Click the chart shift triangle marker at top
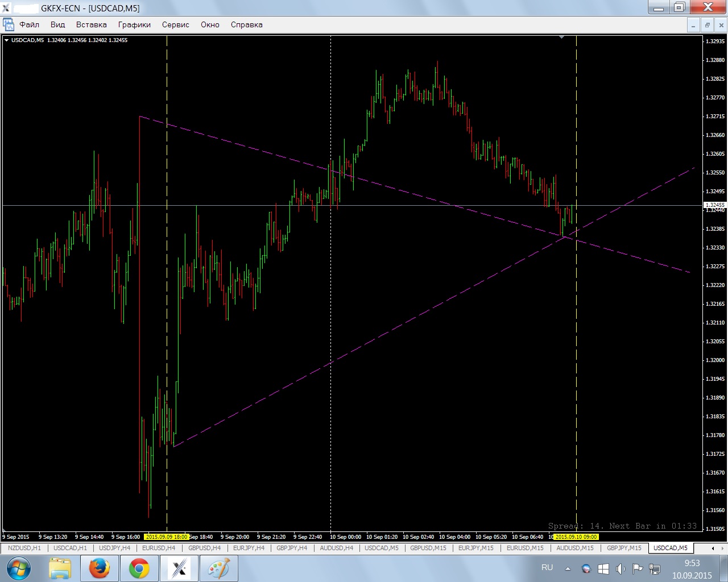This screenshot has width=728, height=582. [561, 37]
